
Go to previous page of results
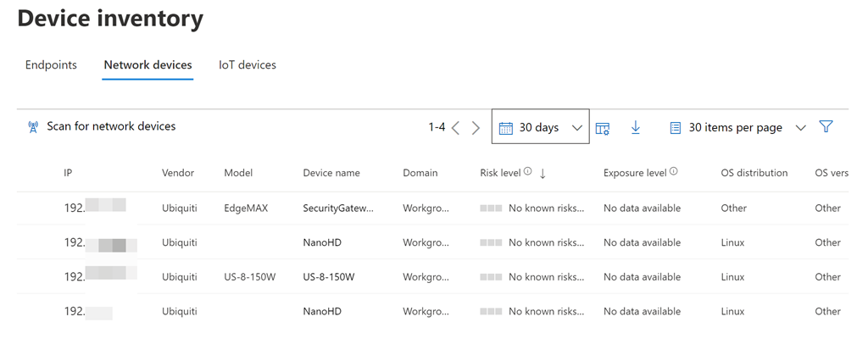pyautogui.click(x=456, y=128)
